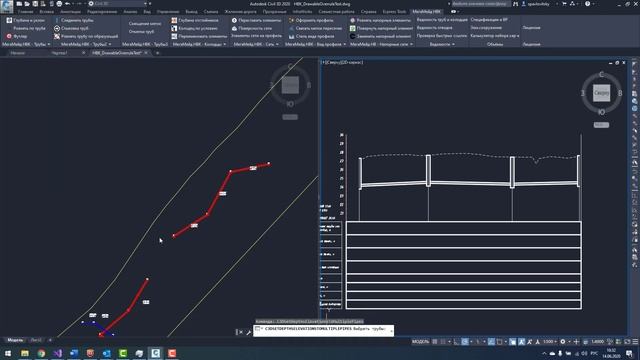Screen dimensions: 640x360
Task: Toggle polar tracking in status bar
Action: click(465, 341)
